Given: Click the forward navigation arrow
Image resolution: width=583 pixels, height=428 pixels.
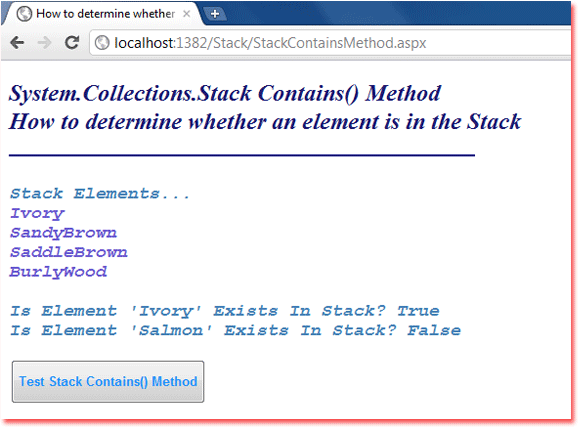Looking at the screenshot, I should pos(45,43).
